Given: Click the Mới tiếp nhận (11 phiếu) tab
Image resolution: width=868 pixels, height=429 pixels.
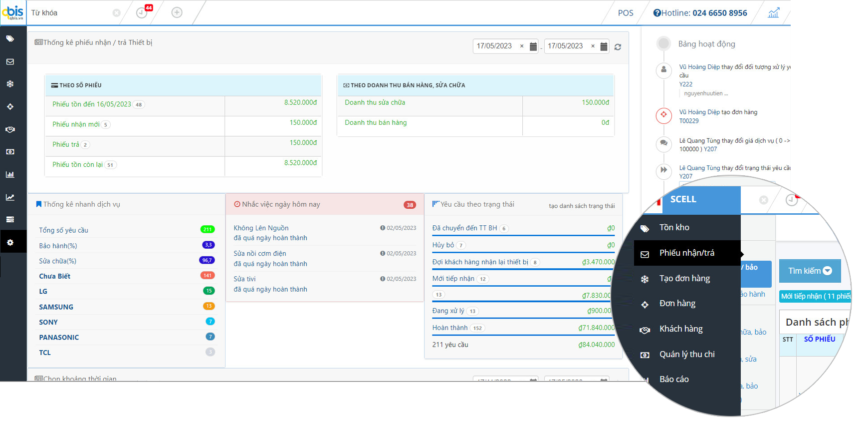Looking at the screenshot, I should [x=815, y=296].
